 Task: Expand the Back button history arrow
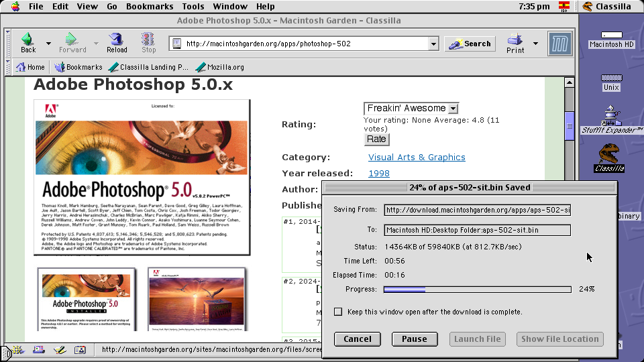point(48,44)
